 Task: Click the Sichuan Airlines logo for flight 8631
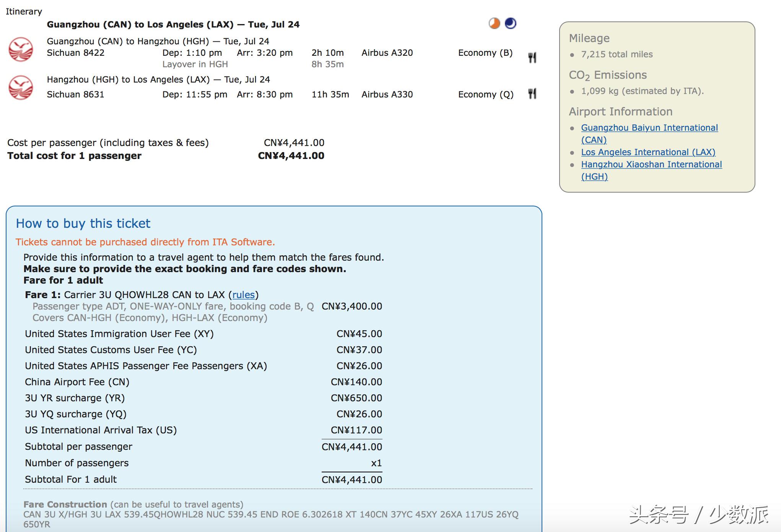[21, 88]
